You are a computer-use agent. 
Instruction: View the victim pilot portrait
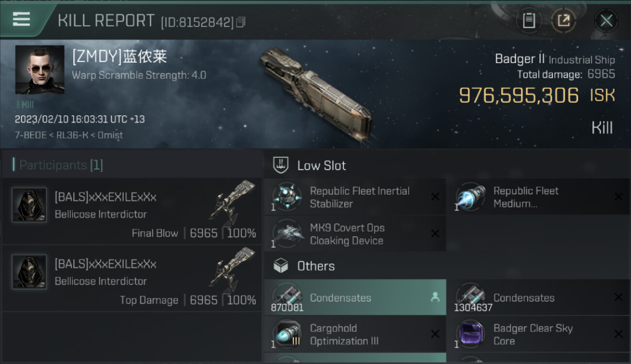point(40,70)
